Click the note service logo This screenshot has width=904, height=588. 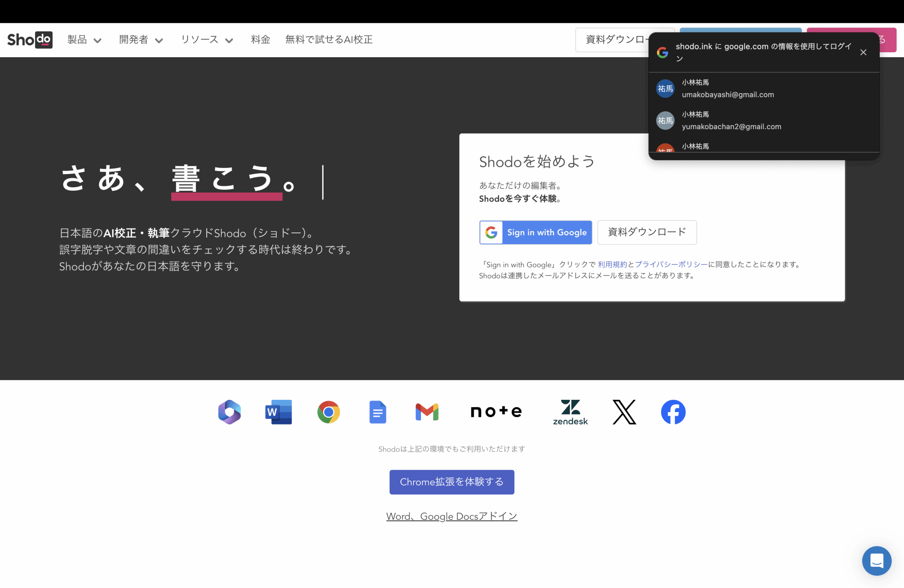coord(496,412)
